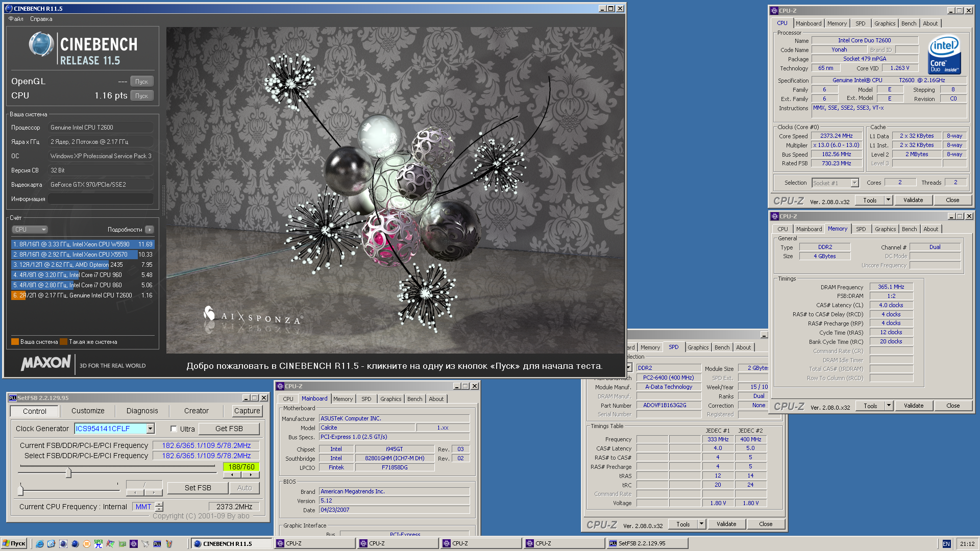
Task: Switch to Customize tab in SetFSB
Action: coord(88,411)
